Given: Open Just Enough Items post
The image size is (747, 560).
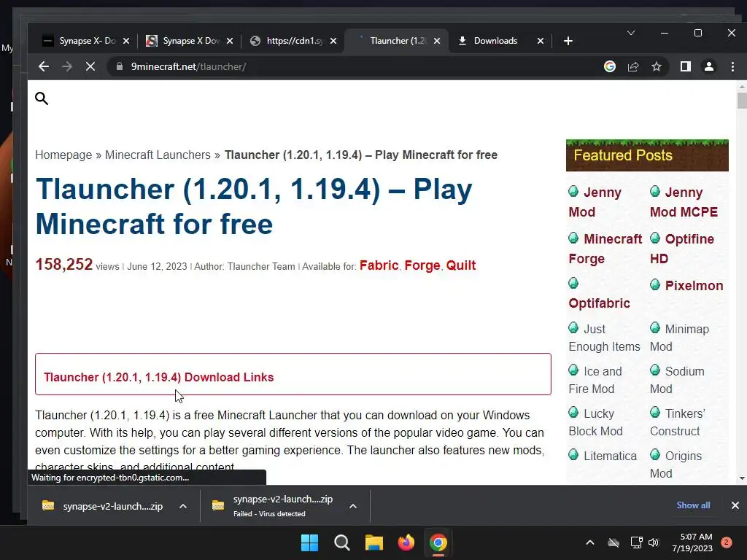Looking at the screenshot, I should coord(604,338).
